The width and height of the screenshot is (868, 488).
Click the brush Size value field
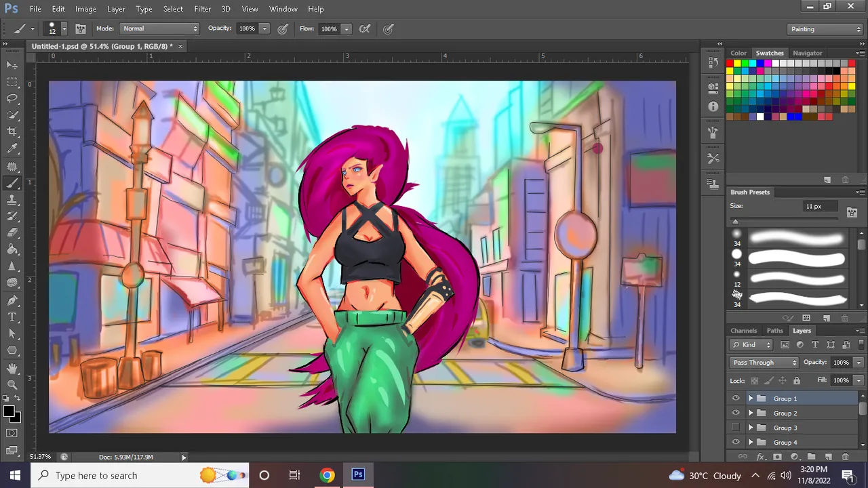click(x=821, y=206)
